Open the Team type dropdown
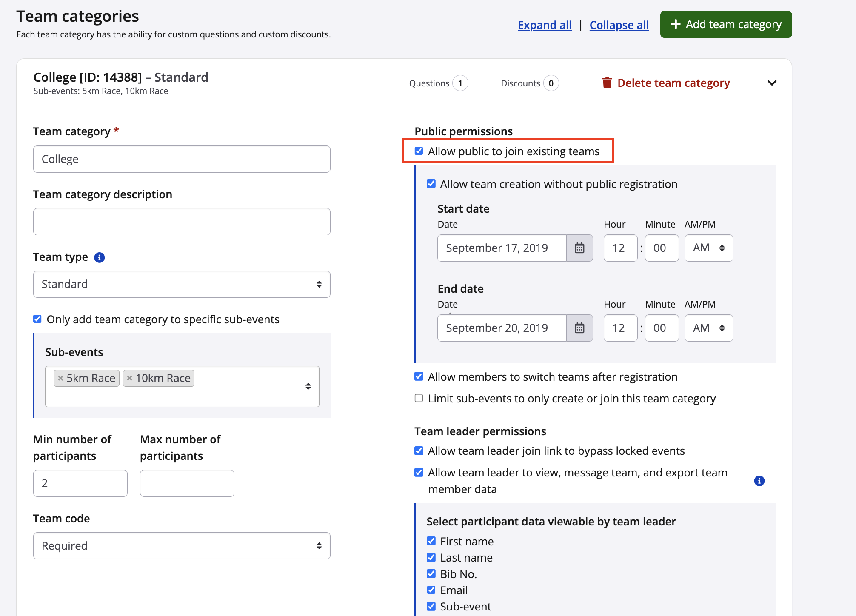The height and width of the screenshot is (616, 856). pos(182,284)
